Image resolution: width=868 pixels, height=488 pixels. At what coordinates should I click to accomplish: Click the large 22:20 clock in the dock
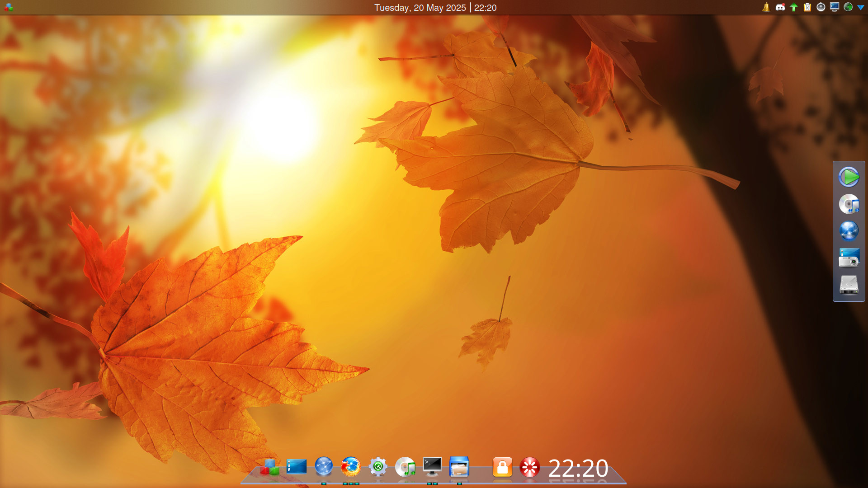(x=578, y=468)
